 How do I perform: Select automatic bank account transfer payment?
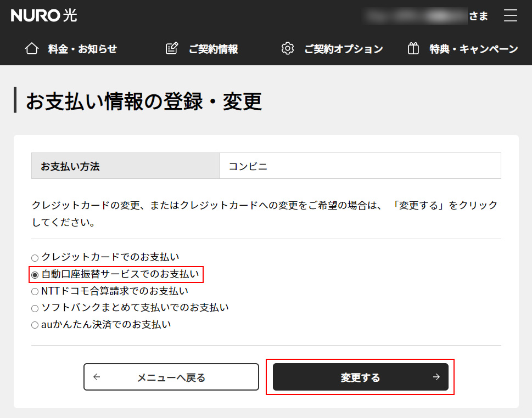tap(35, 274)
